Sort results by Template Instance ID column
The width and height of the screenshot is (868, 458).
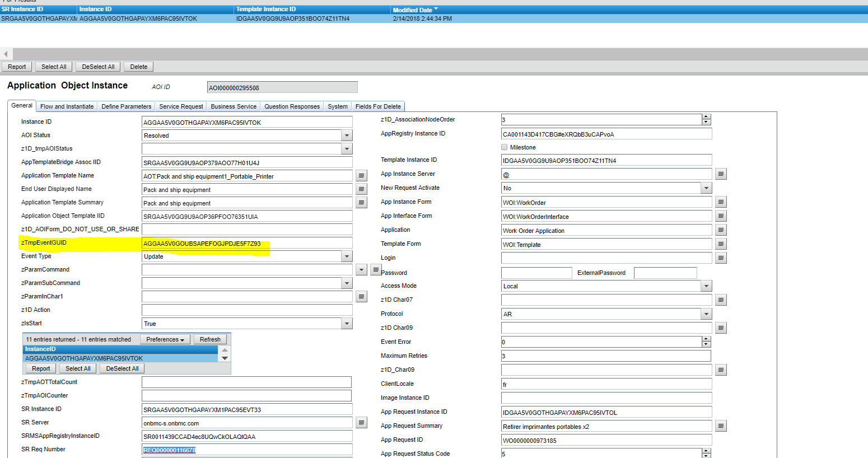[x=312, y=10]
